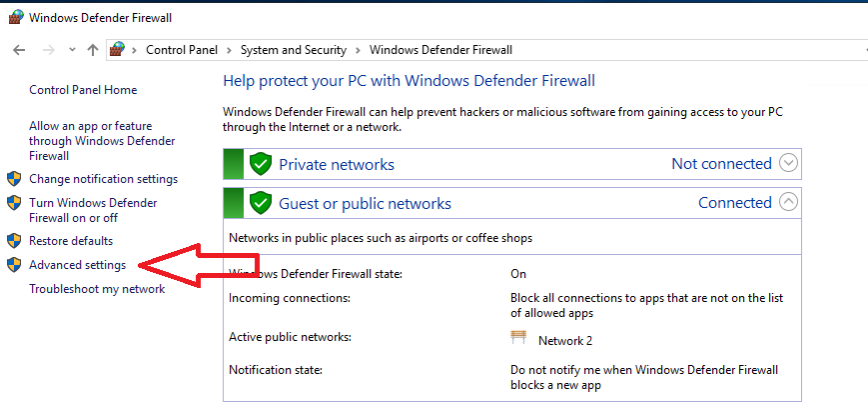The image size is (868, 413).
Task: Click the green shield on Guest or public networks
Action: coord(260,203)
